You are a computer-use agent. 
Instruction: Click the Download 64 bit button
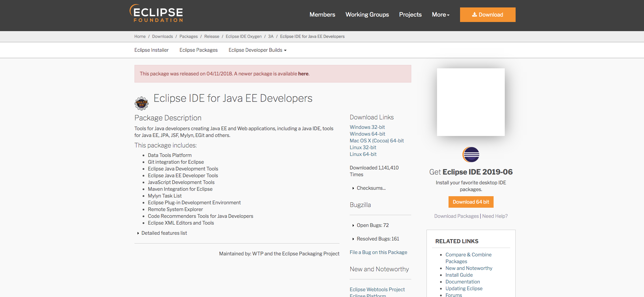471,202
